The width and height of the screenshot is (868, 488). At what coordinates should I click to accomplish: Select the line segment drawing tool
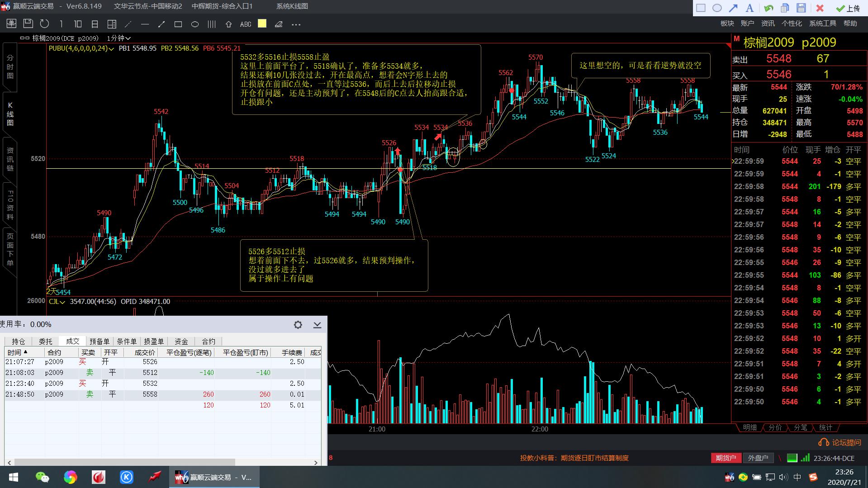point(161,24)
